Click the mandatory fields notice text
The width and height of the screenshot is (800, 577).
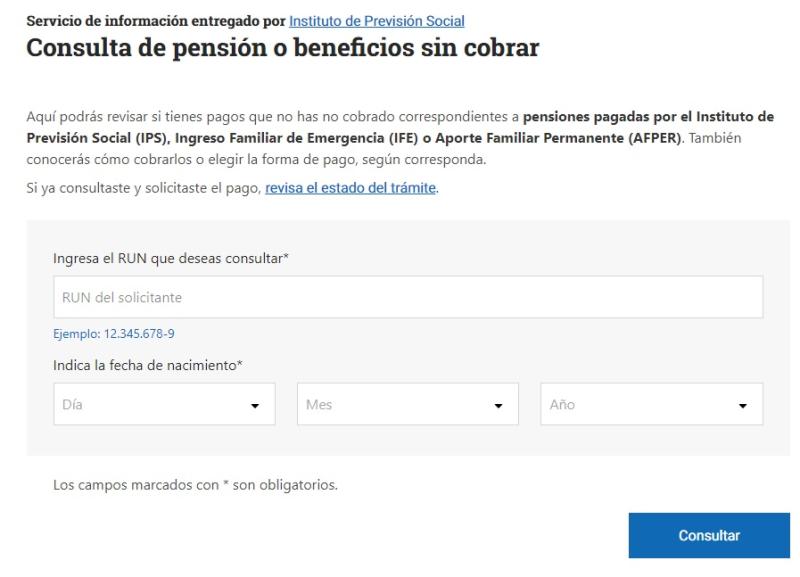point(197,485)
